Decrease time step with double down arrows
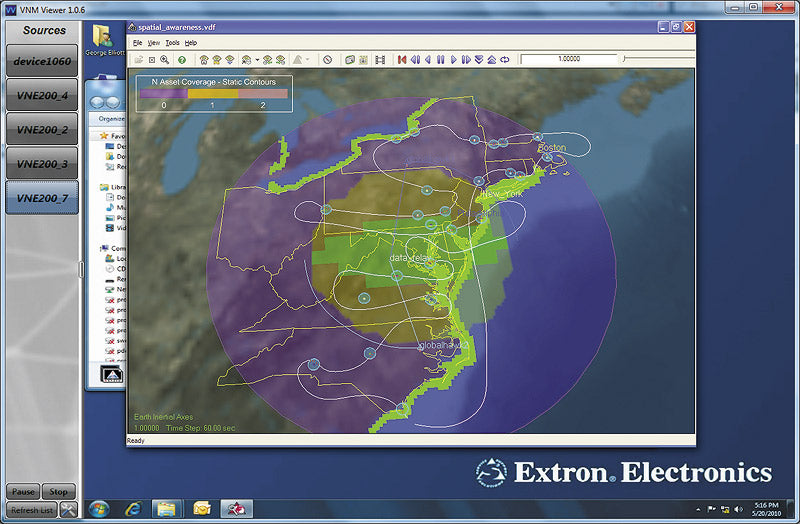 (479, 60)
